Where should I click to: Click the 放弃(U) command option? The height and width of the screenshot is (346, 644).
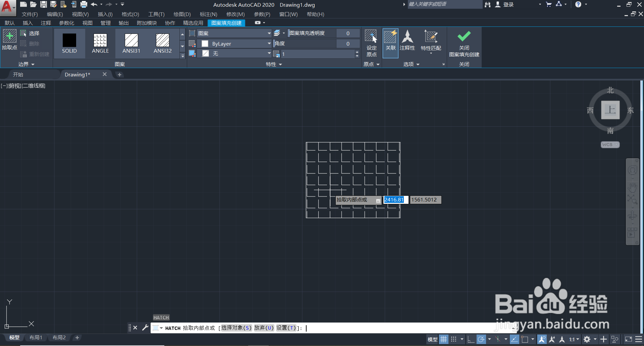coord(264,328)
